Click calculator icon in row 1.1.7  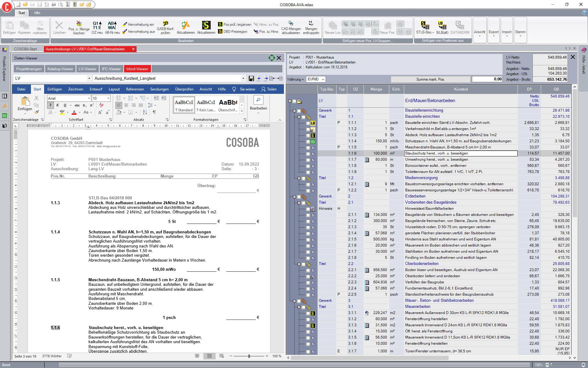[x=367, y=160]
